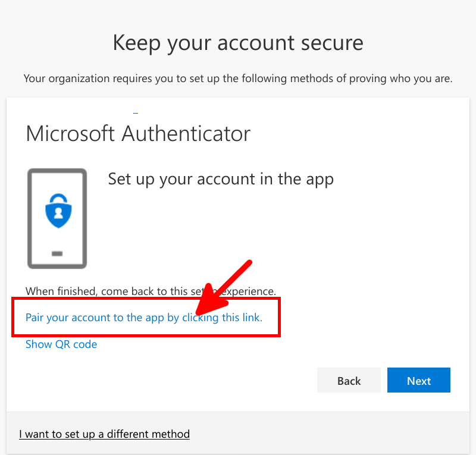Click the Microsoft Authenticator heading
476x455 pixels.
click(137, 133)
